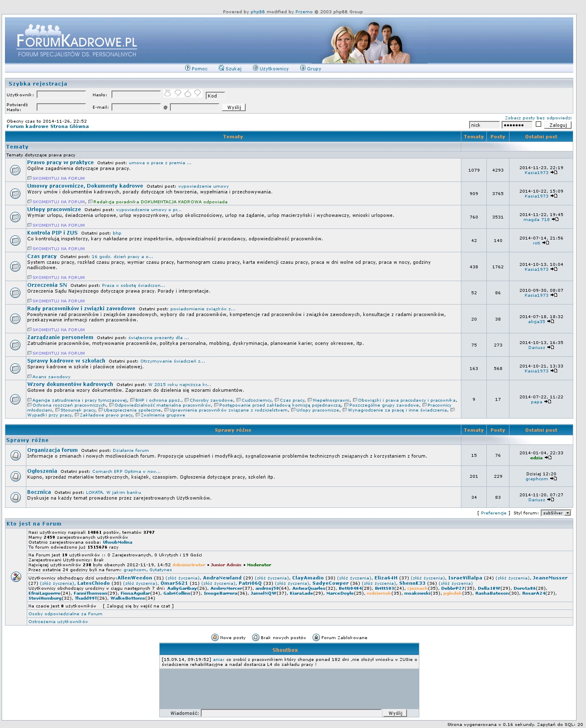Viewport: 586px width, 728px height.
Task: Open the Preferencje link
Action: click(493, 513)
